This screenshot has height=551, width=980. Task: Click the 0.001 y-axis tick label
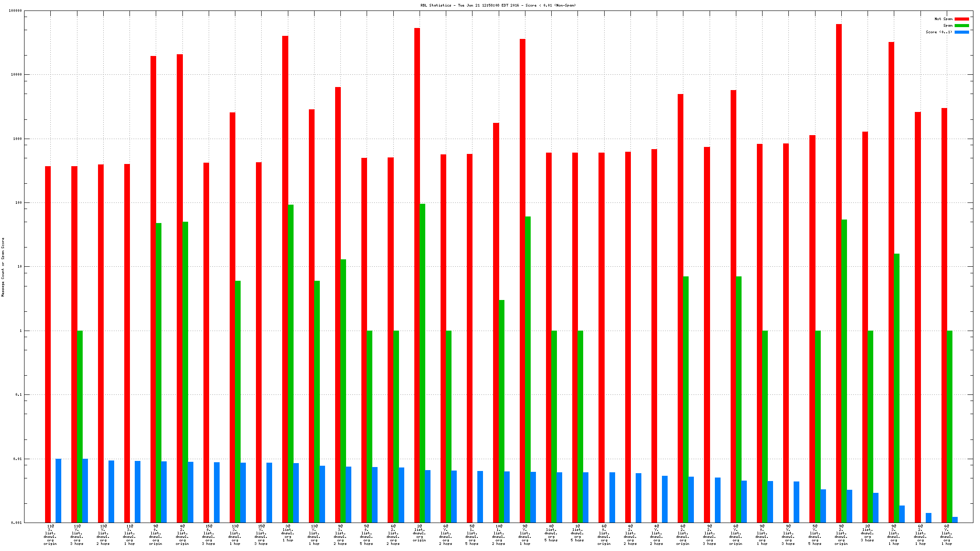click(16, 523)
